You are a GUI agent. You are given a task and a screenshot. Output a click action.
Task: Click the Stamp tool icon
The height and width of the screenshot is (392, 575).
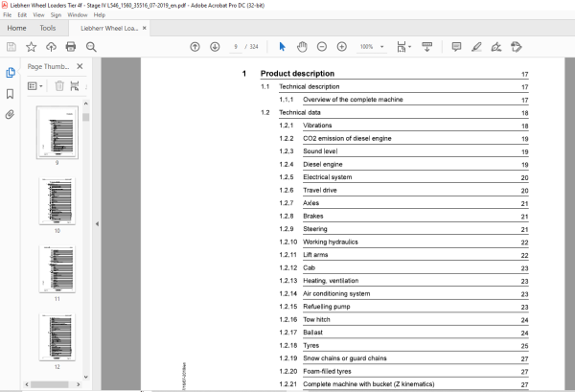pyautogui.click(x=517, y=47)
